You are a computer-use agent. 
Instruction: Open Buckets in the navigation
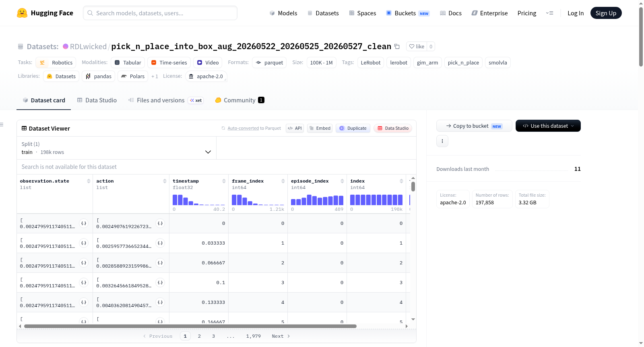[x=408, y=13]
